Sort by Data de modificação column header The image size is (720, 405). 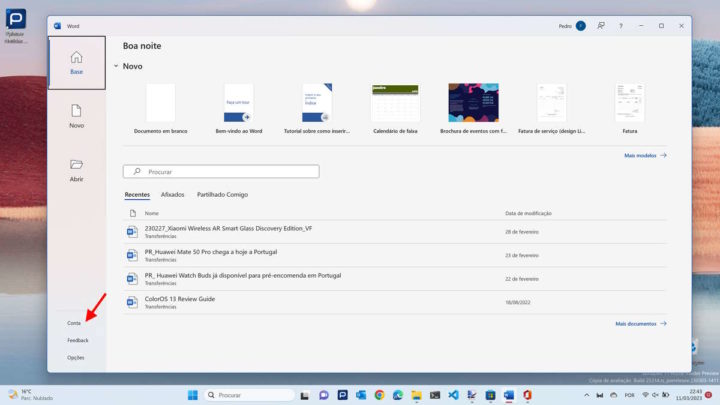[x=528, y=213]
